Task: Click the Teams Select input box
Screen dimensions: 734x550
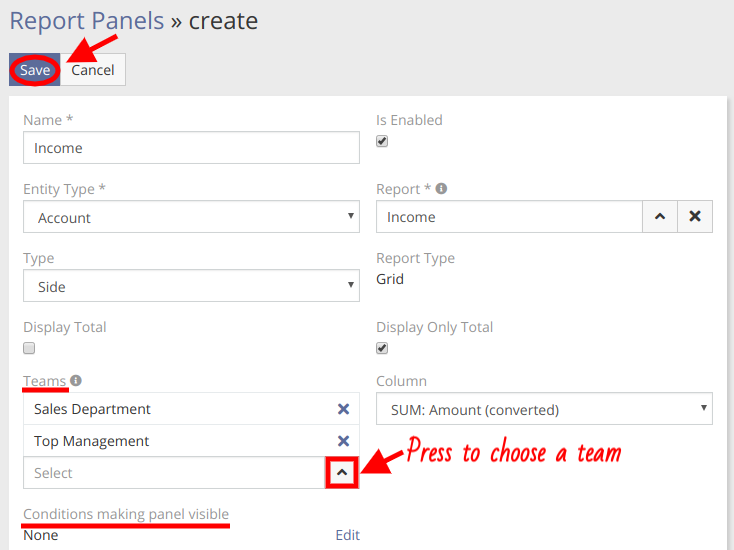Action: click(174, 473)
